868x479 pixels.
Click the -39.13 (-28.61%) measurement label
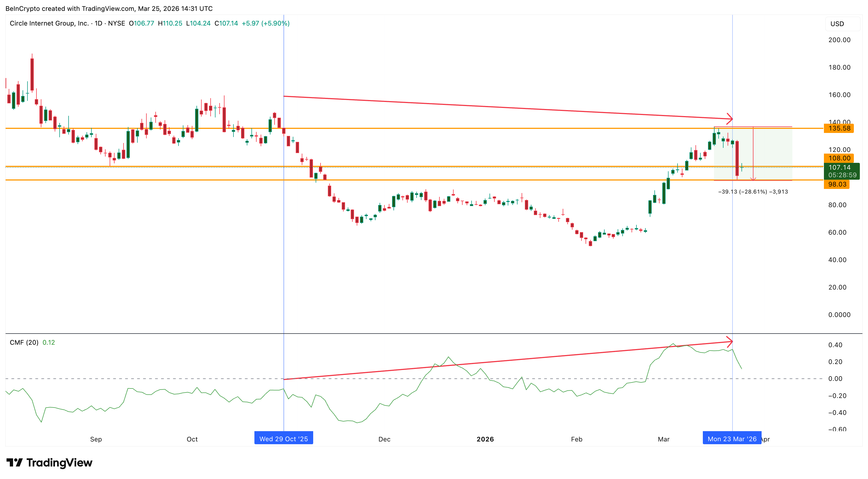pos(753,192)
